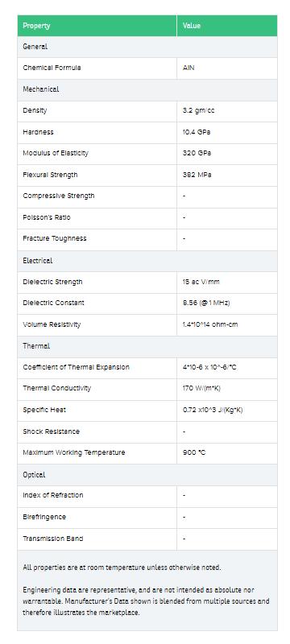Image resolution: width=290 pixels, height=644 pixels.
Task: Click the Poisson's Ratio label
Action: pyautogui.click(x=47, y=217)
